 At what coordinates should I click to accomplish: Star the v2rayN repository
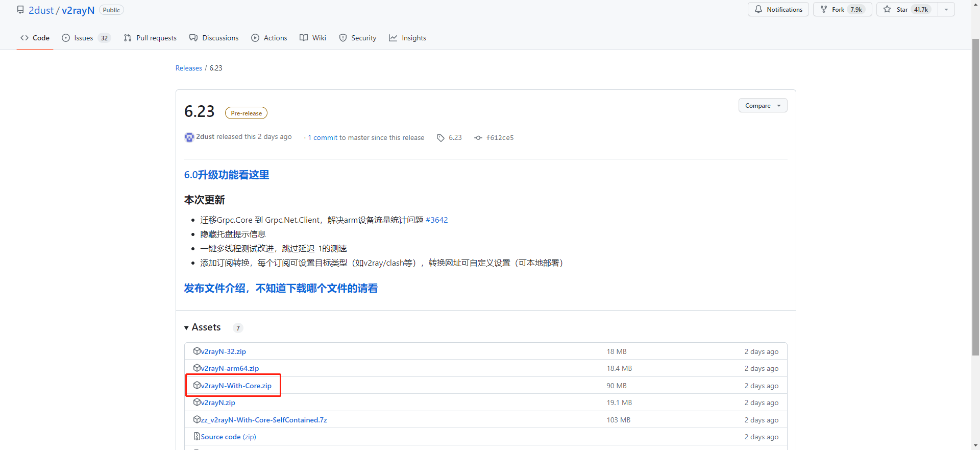tap(907, 9)
